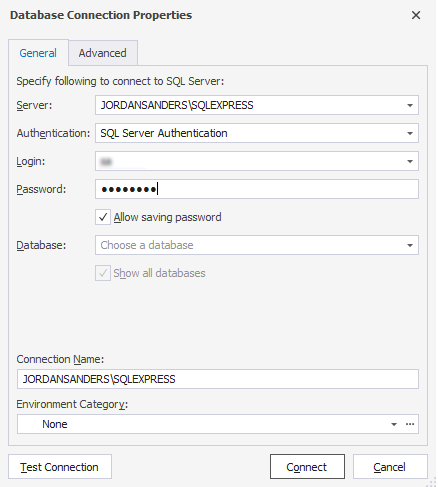The height and width of the screenshot is (487, 438).
Task: Click SQL Server Authentication value
Action: coord(164,133)
